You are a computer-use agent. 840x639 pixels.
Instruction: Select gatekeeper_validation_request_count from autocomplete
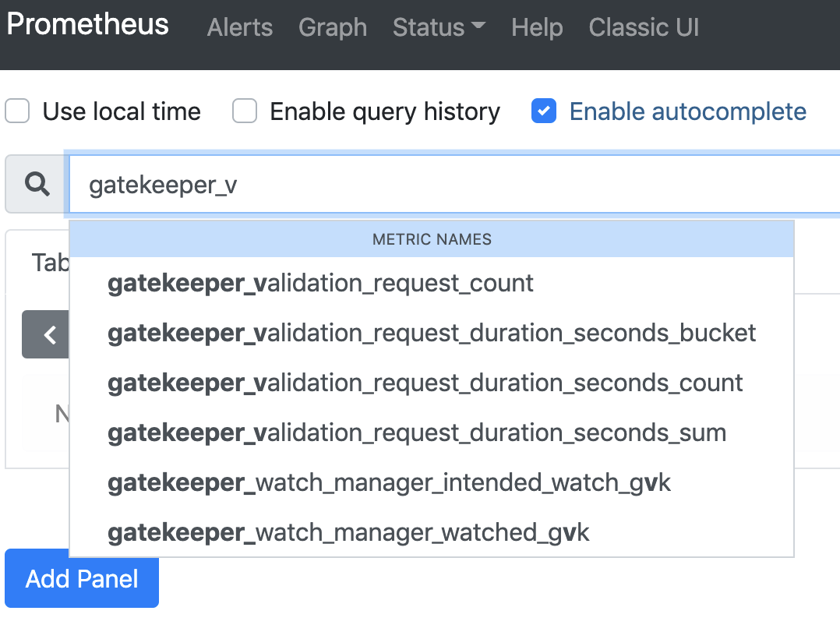point(320,283)
